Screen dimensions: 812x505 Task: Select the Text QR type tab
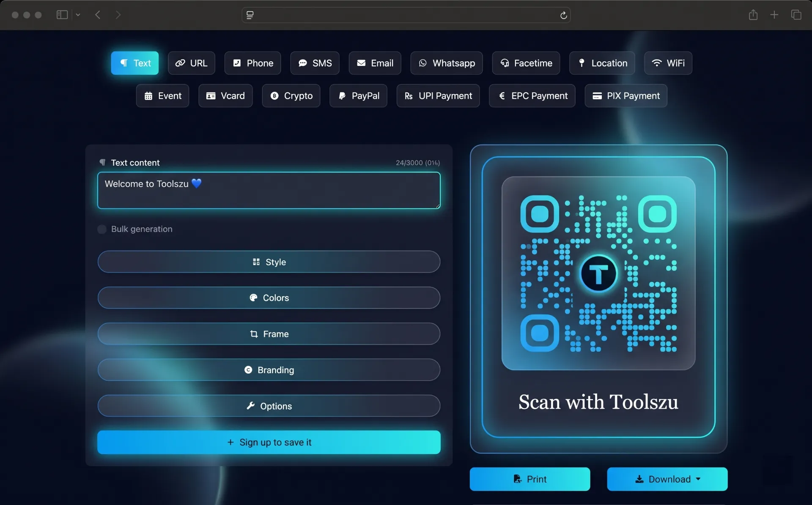point(134,63)
